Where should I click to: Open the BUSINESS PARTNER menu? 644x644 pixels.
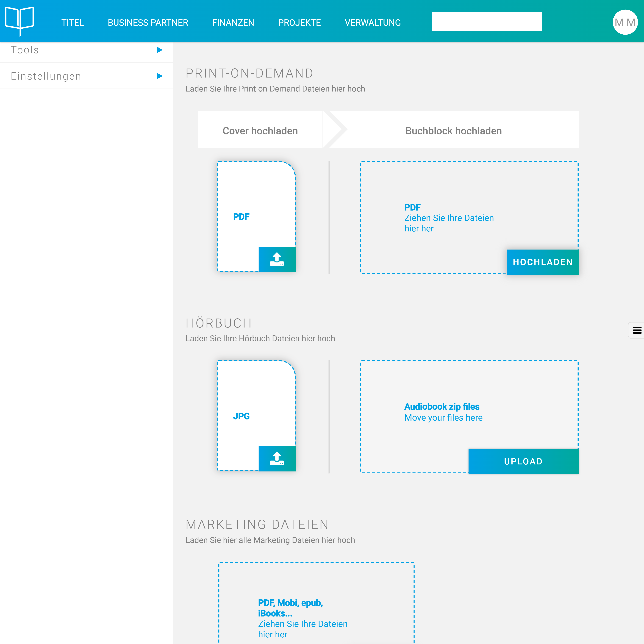pos(148,23)
